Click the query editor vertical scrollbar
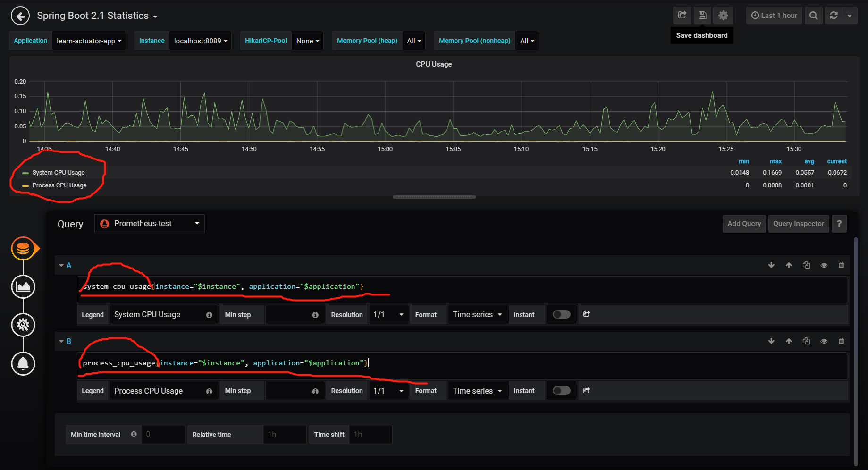This screenshot has height=470, width=868. point(856,352)
